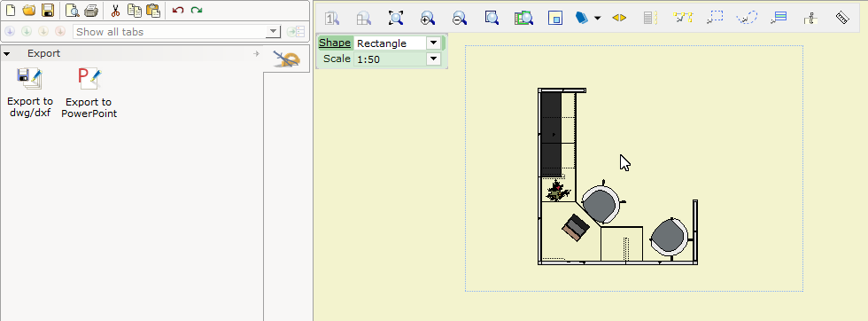Screen dimensions: 868x321
Task: Zoom to page one view
Action: tap(331, 18)
